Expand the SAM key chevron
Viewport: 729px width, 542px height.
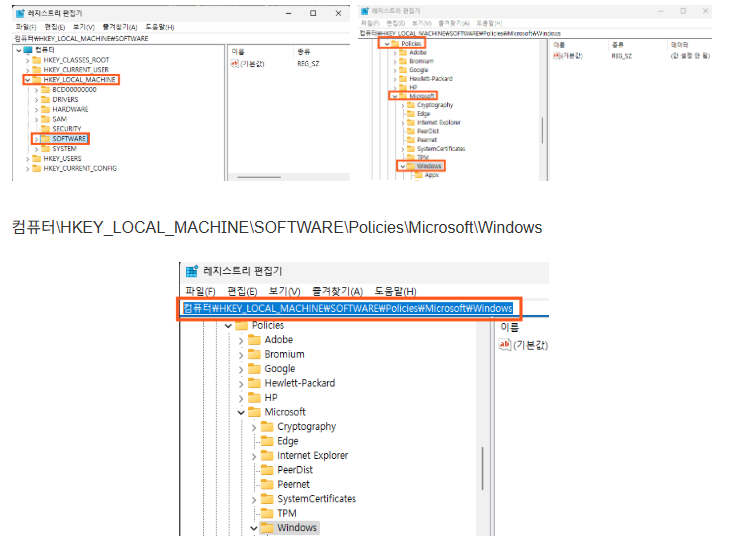point(36,119)
